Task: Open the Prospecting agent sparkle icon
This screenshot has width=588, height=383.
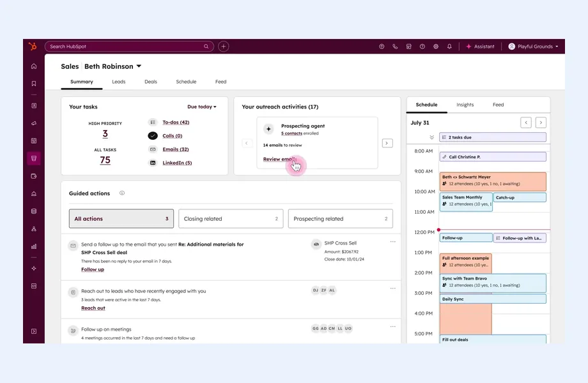Action: point(268,129)
